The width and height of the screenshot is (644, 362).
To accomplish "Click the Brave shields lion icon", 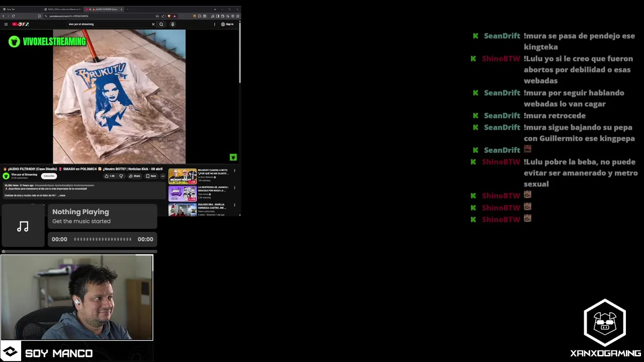I will pyautogui.click(x=169, y=16).
